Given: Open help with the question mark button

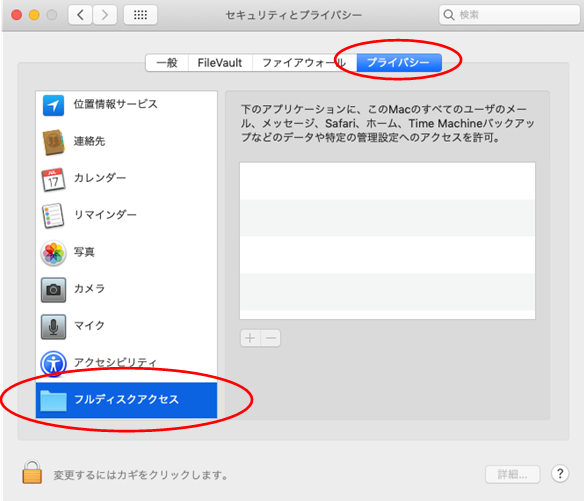Looking at the screenshot, I should (560, 474).
